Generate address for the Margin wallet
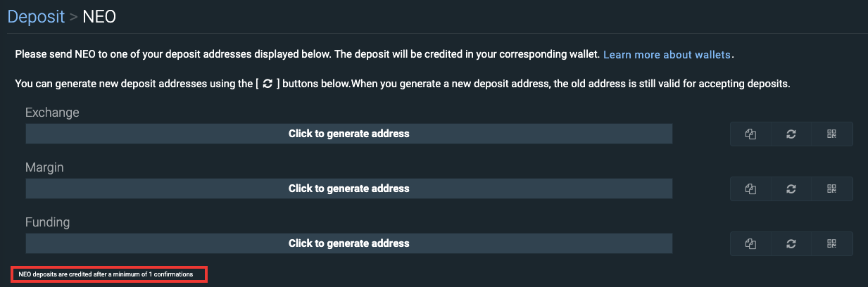 (x=349, y=189)
